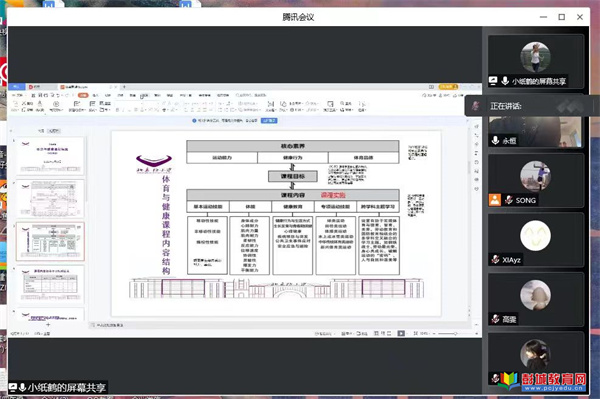The image size is (600, 399).
Task: Click the speaker avatar in 正在讲话 banner
Action: tap(476, 106)
